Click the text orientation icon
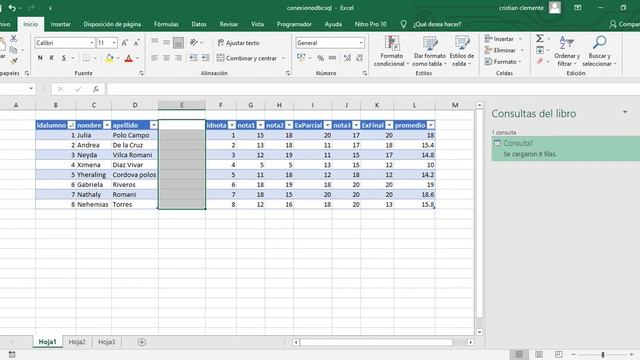 tap(194, 42)
